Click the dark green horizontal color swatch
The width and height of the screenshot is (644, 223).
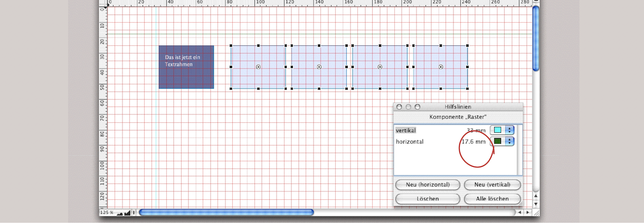pos(497,141)
